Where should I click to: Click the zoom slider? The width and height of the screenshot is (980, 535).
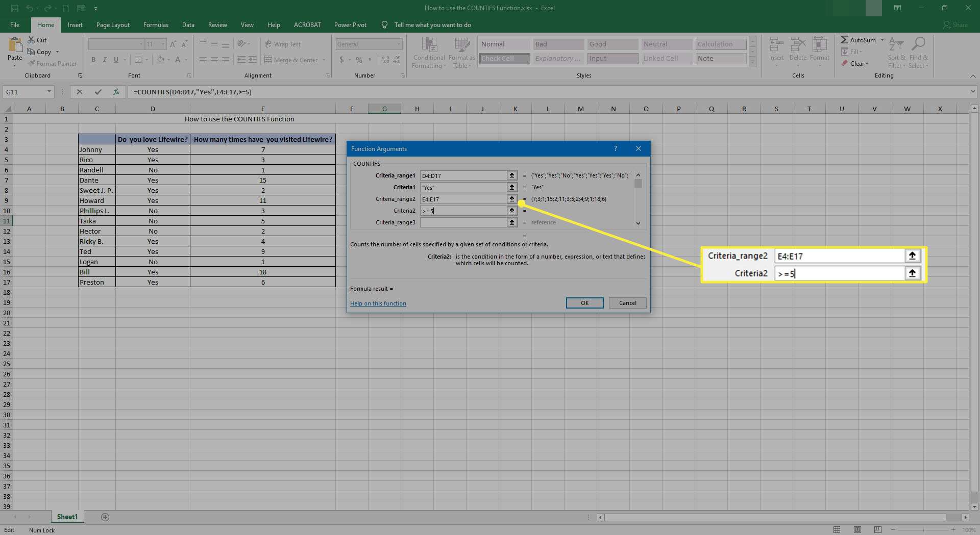click(924, 530)
